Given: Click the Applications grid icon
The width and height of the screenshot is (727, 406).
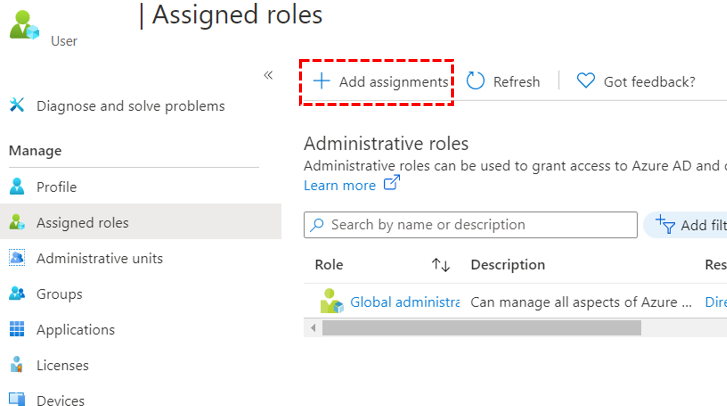Looking at the screenshot, I should 17,329.
